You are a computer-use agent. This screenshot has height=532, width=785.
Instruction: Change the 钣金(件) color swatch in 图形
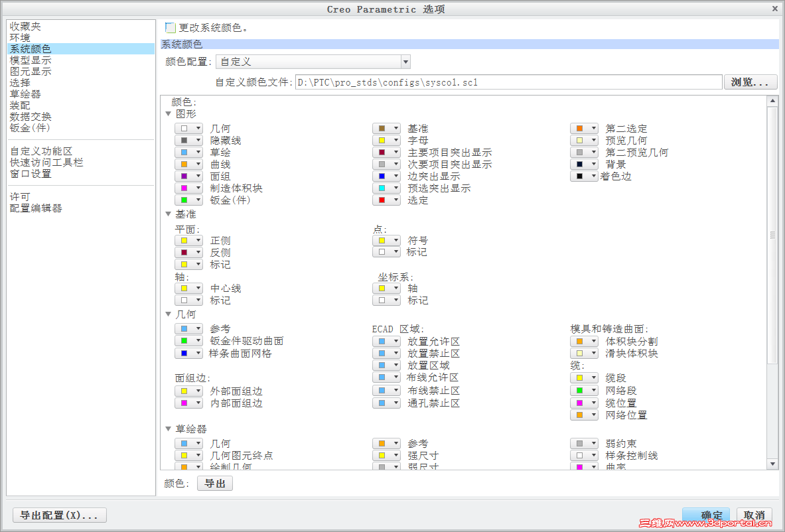click(188, 200)
